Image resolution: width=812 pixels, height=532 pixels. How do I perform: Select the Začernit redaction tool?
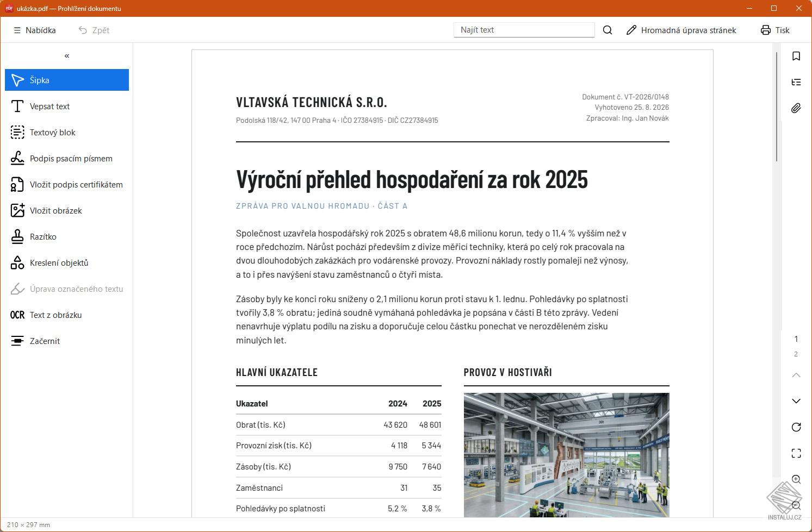(67, 341)
